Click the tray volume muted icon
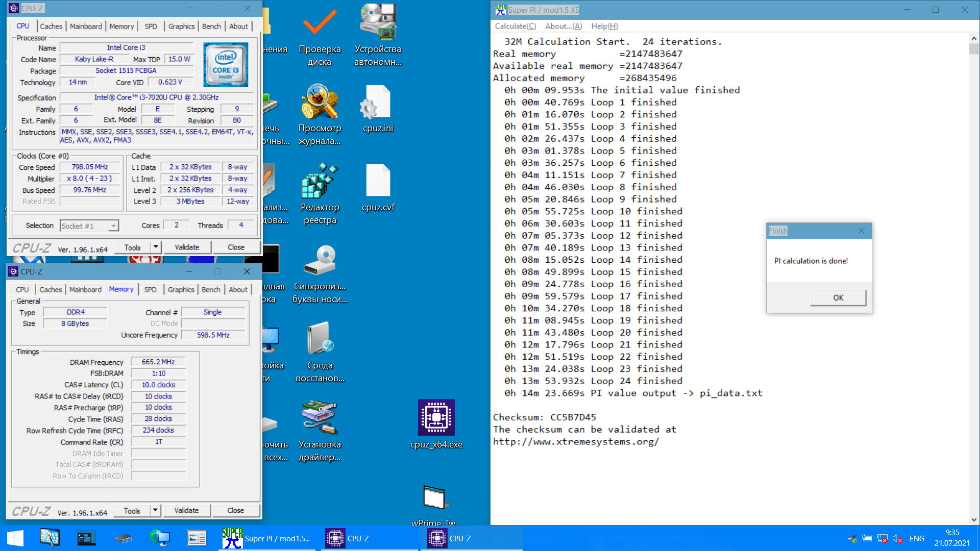980x551 pixels. tap(898, 539)
